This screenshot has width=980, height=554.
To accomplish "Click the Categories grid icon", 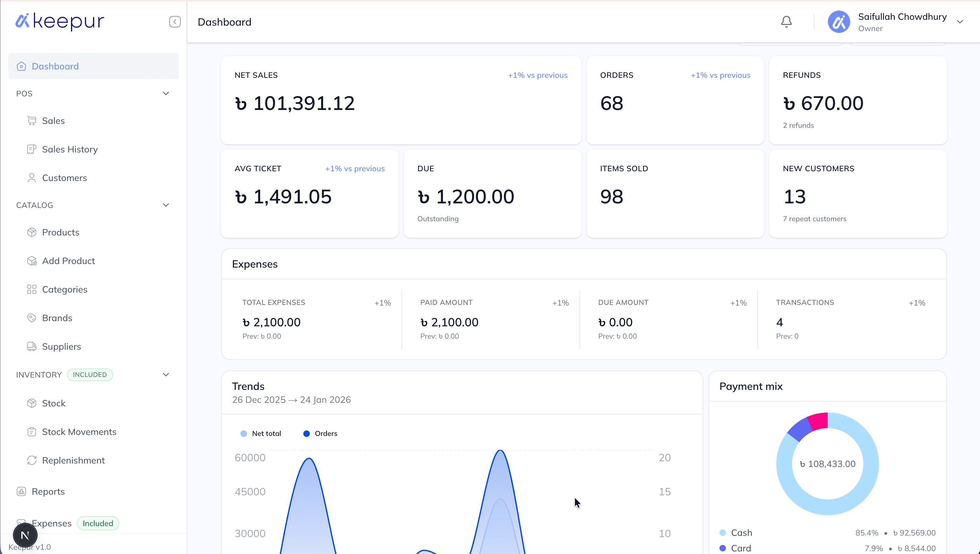I will (31, 289).
